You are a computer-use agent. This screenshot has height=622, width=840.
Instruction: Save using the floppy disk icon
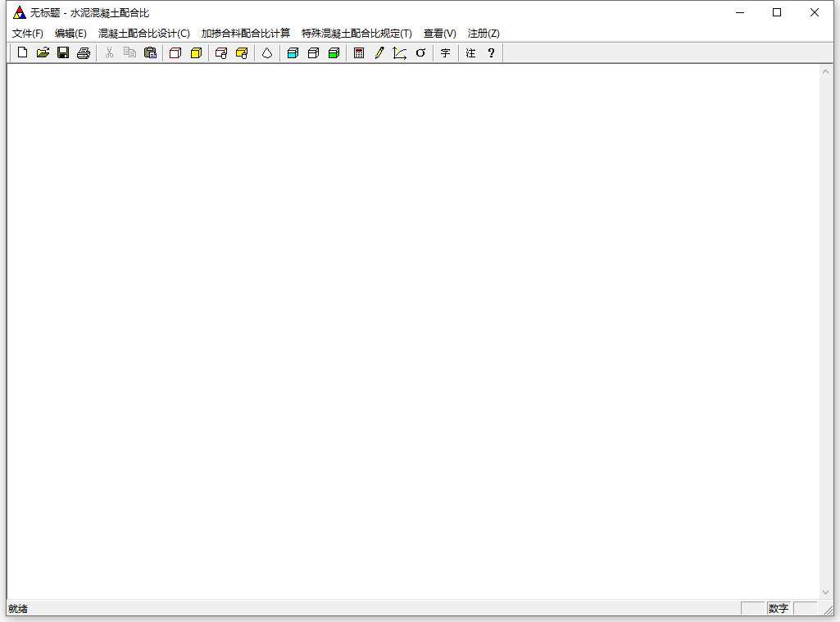tap(63, 52)
